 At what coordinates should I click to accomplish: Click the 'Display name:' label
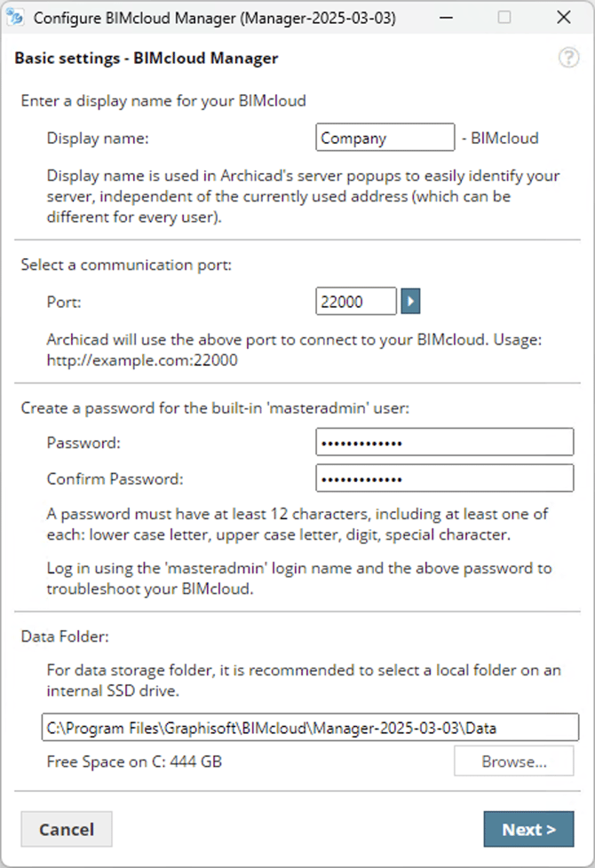(98, 138)
